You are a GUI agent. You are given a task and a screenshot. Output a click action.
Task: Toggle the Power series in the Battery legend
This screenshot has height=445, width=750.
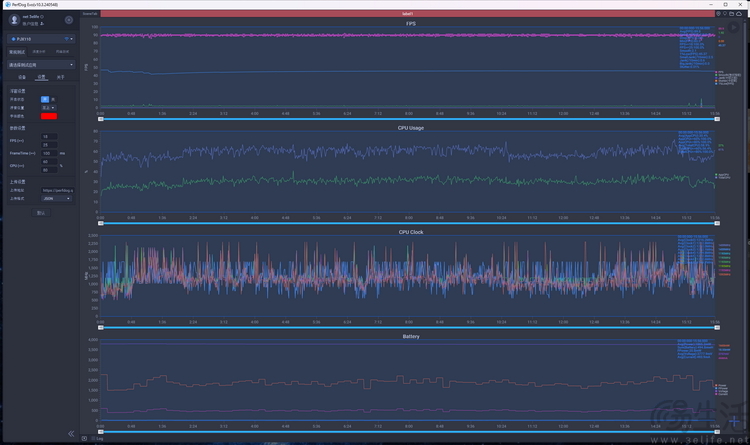click(x=720, y=385)
